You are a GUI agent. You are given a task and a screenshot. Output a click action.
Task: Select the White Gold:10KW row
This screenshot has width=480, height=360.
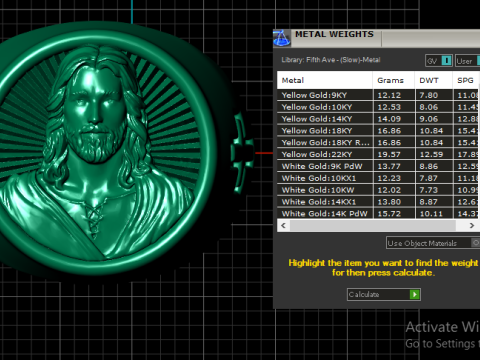[378, 190]
